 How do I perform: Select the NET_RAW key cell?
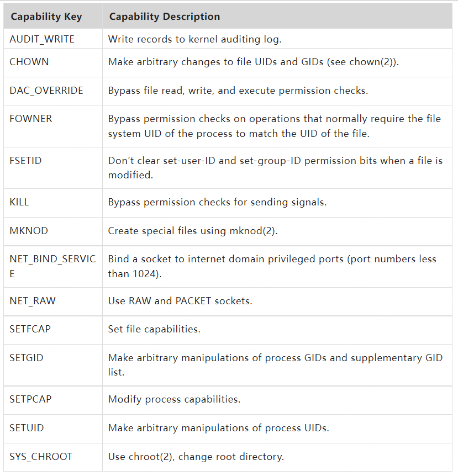(x=33, y=301)
